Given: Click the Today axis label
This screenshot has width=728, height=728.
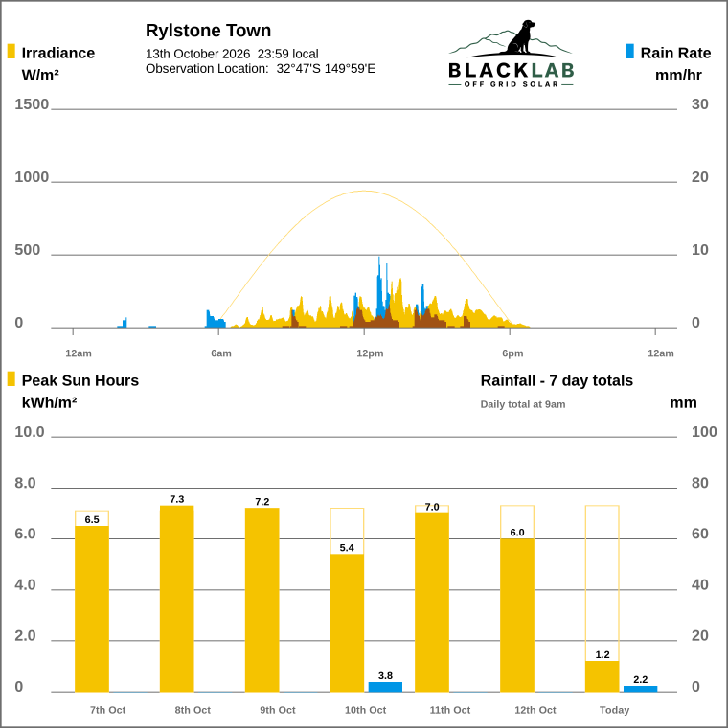Looking at the screenshot, I should coord(614,710).
